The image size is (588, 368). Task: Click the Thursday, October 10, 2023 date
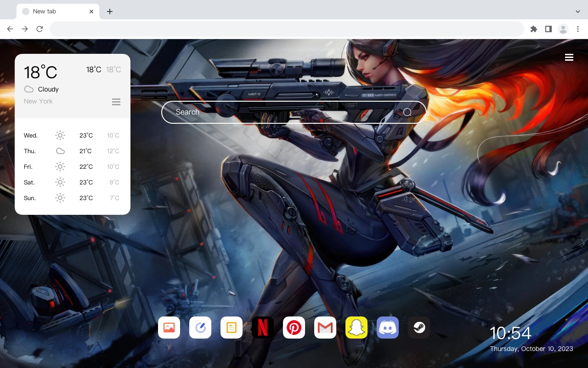tap(531, 349)
